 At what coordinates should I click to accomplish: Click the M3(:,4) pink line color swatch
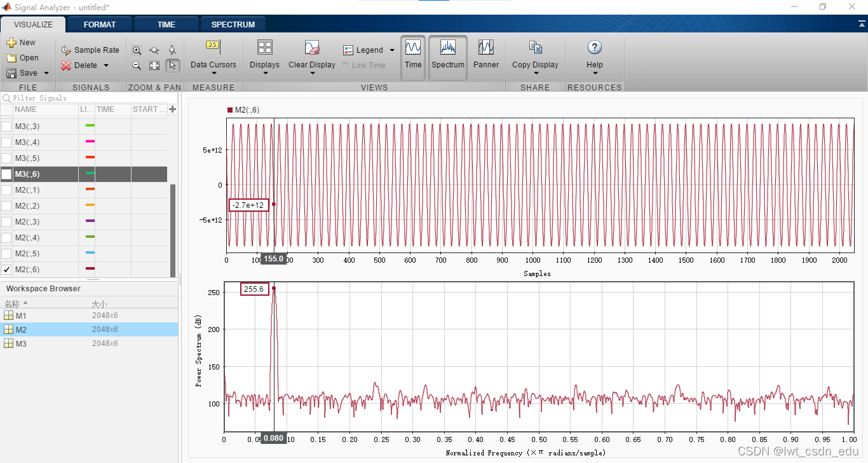click(x=90, y=141)
